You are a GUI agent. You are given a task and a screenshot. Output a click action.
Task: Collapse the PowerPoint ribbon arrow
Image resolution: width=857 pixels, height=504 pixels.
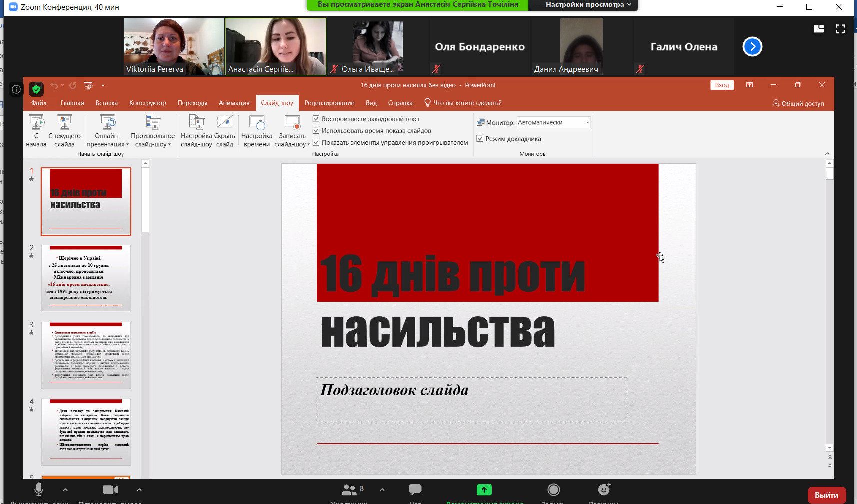(827, 154)
